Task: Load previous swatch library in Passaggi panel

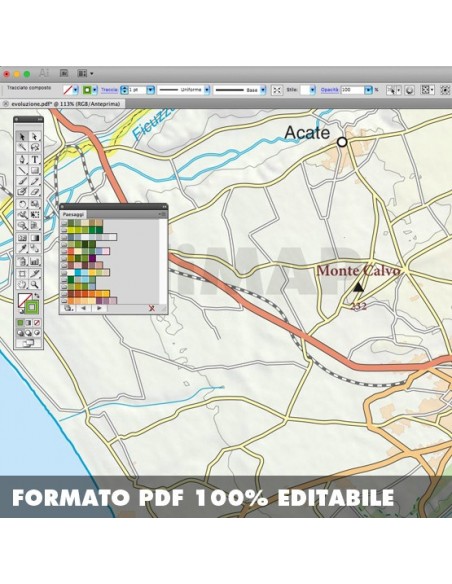Action: [x=83, y=308]
